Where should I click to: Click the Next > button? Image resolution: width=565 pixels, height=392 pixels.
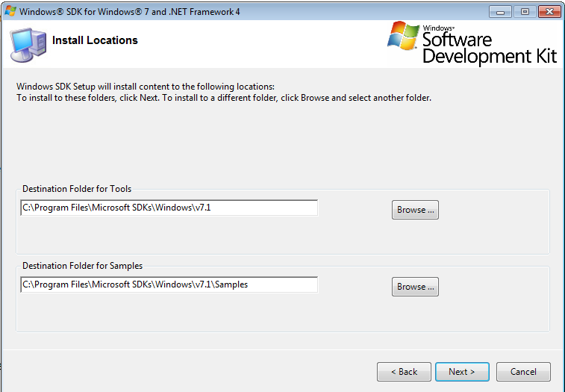462,371
